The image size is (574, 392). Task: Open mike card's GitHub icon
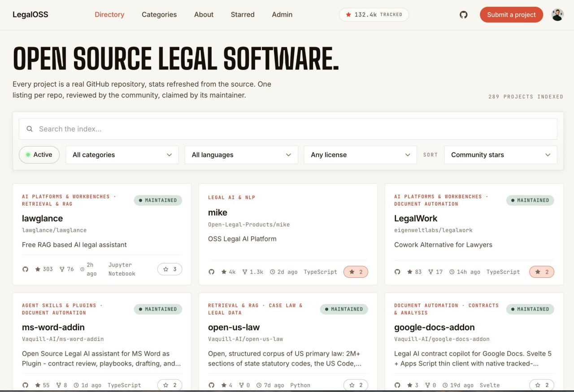[211, 272]
